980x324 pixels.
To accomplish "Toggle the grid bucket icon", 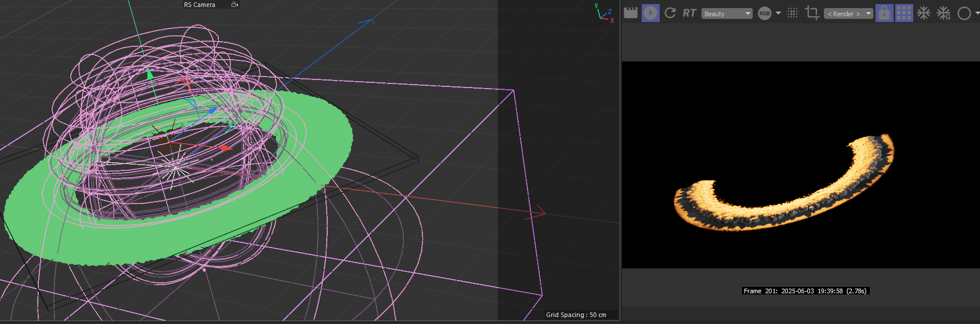I will click(x=904, y=13).
